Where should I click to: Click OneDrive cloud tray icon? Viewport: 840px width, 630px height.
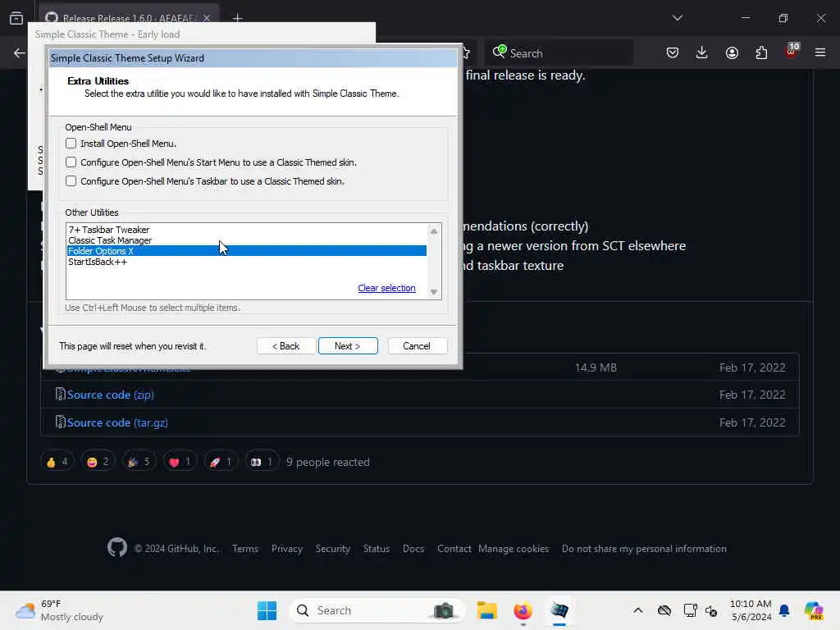(x=664, y=610)
